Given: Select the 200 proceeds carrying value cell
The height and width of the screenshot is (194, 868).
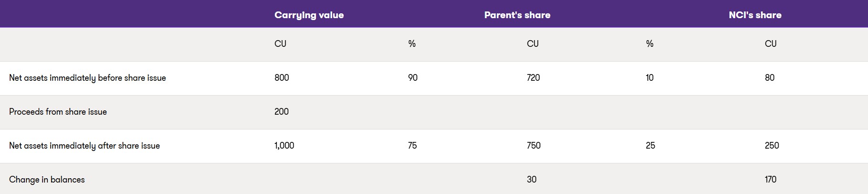Looking at the screenshot, I should coord(282,112).
